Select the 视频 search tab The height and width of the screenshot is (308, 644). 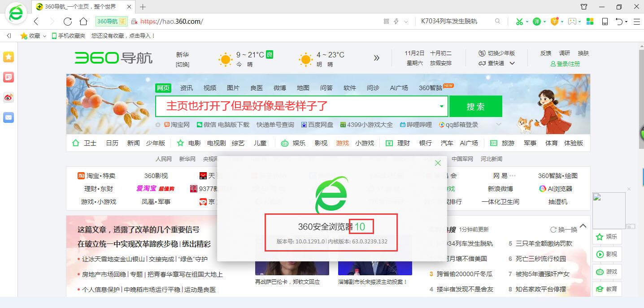210,88
